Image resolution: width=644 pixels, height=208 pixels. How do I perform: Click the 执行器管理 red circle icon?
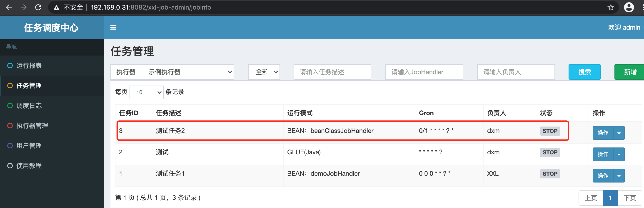pyautogui.click(x=10, y=126)
